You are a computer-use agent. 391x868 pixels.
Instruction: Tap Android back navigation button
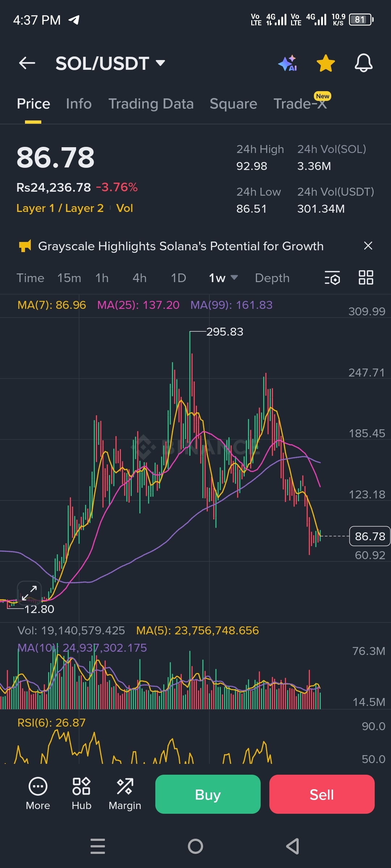(293, 846)
